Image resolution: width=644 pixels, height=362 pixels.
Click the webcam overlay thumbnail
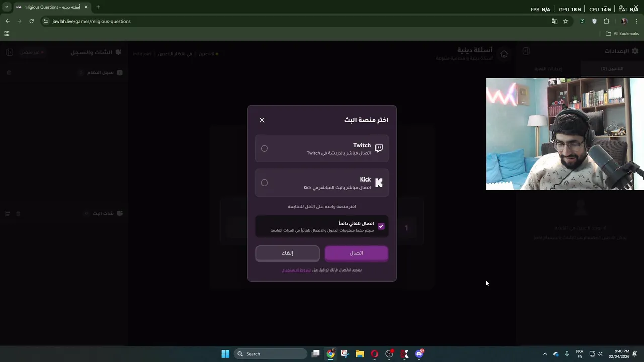[565, 134]
